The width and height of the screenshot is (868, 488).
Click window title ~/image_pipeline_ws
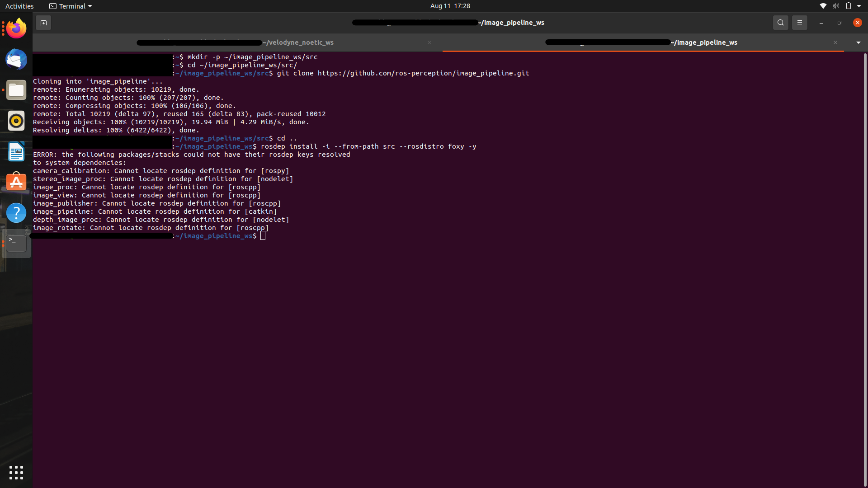pyautogui.click(x=511, y=23)
